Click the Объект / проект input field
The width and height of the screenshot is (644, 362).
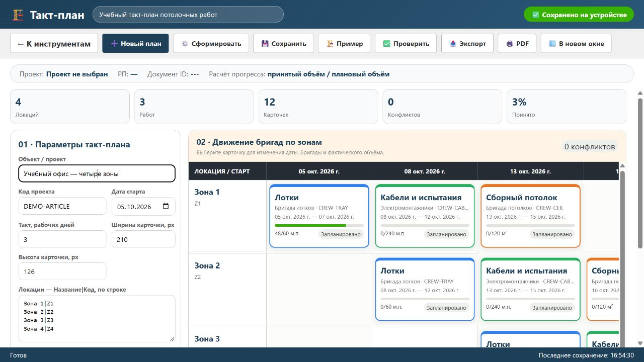[x=97, y=173]
